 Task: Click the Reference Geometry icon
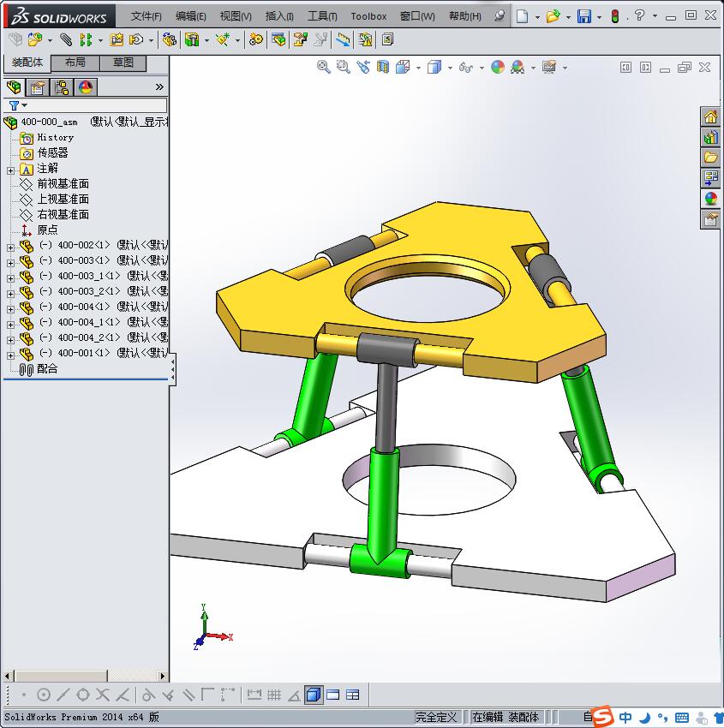[x=223, y=40]
